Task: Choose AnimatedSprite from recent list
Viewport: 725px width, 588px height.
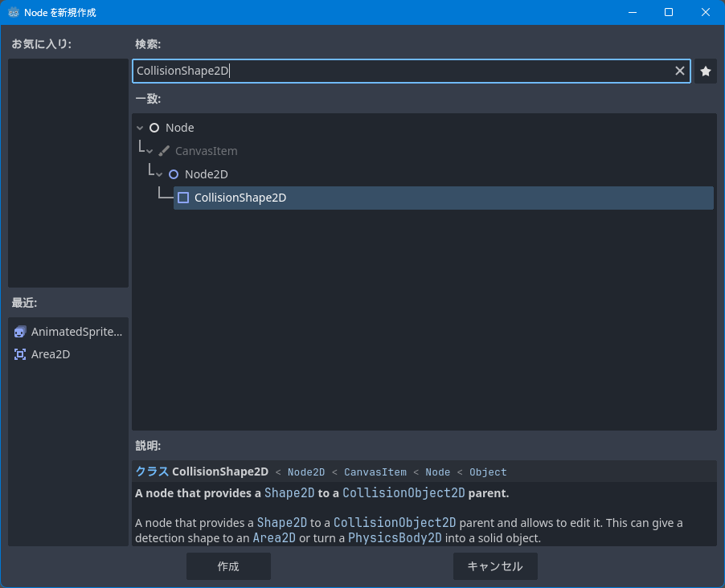Action: (68, 332)
